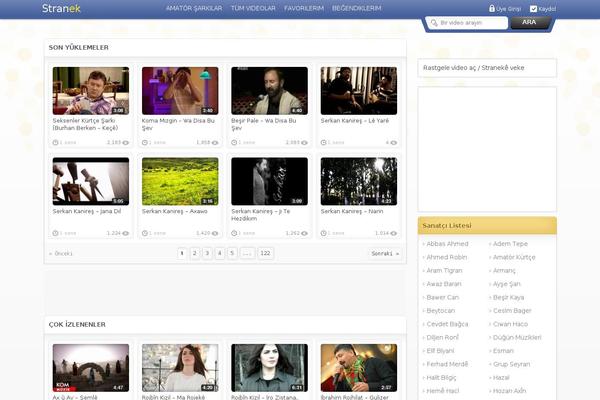The width and height of the screenshot is (600, 400).
Task: Open the Serkan Kanireş – Lê Yarê thumbnail
Action: (359, 91)
